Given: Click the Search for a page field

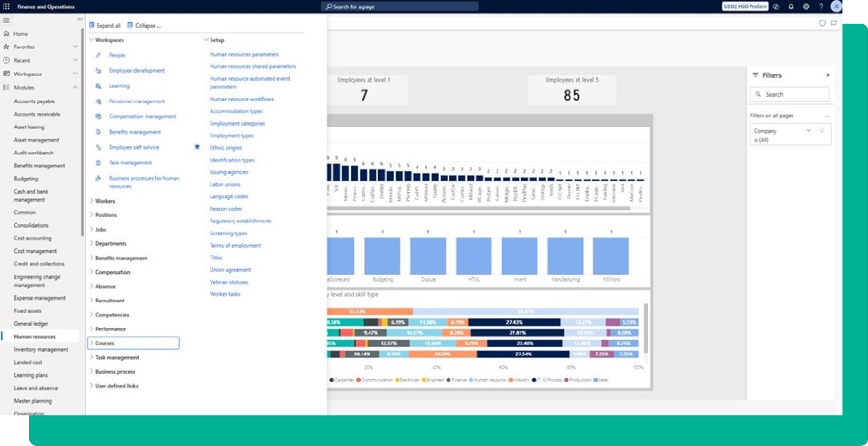Looking at the screenshot, I should coord(399,6).
